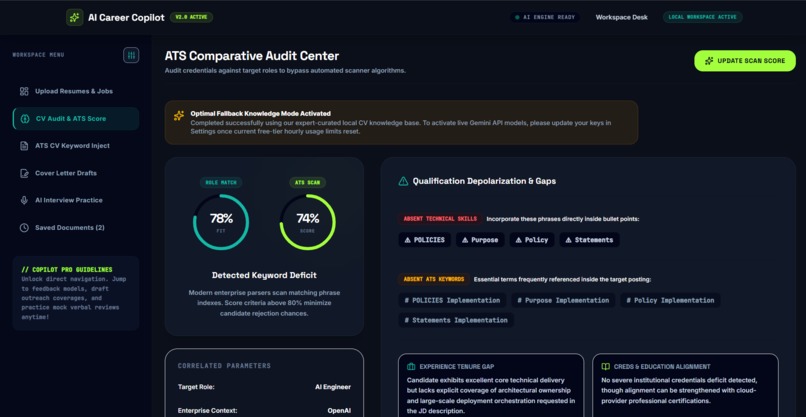Viewport: 806px width, 417px height.
Task: Click the # POLICIES Implementation keyword tag
Action: (452, 300)
